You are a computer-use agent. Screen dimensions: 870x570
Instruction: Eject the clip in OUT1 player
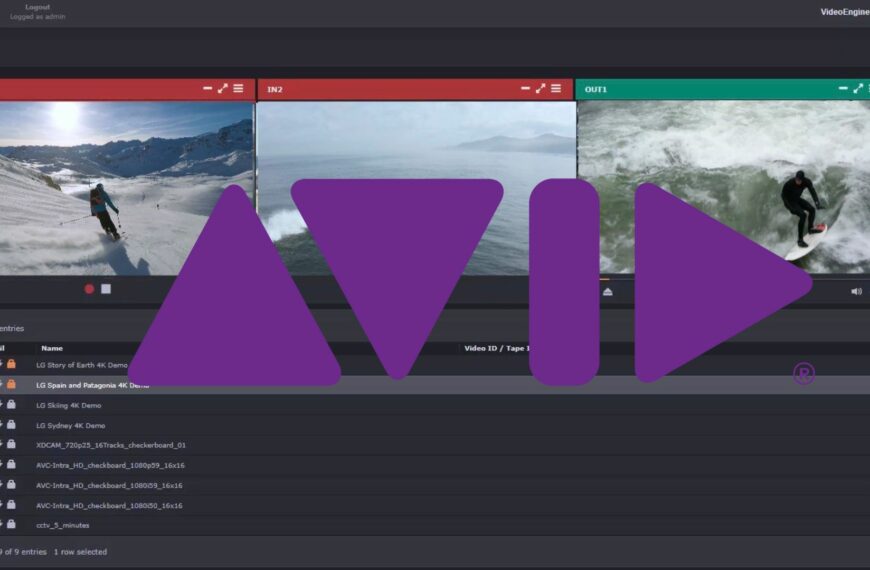click(x=608, y=291)
